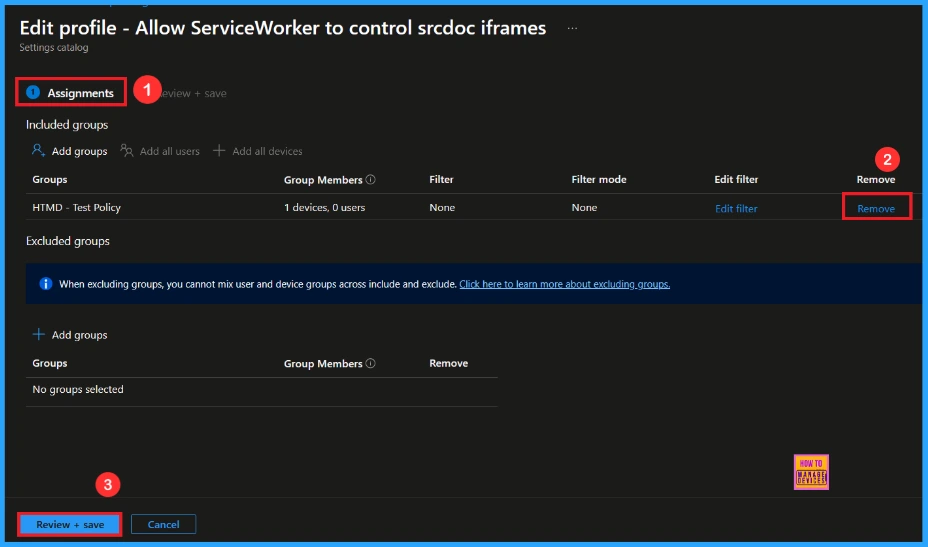The height and width of the screenshot is (547, 928).
Task: Click the Filter mode value 'None' cell
Action: [584, 207]
